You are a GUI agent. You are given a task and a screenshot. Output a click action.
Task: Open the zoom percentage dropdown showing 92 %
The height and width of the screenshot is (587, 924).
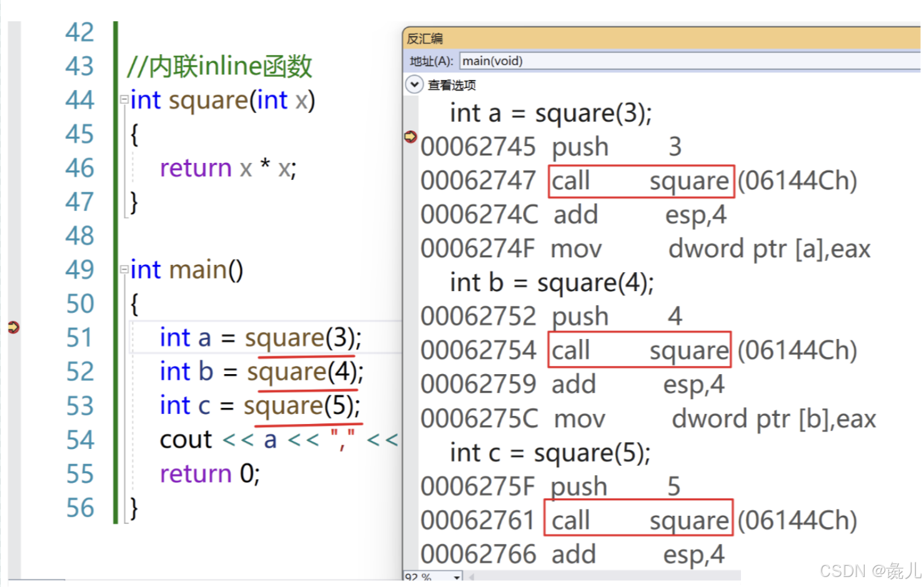tap(457, 577)
